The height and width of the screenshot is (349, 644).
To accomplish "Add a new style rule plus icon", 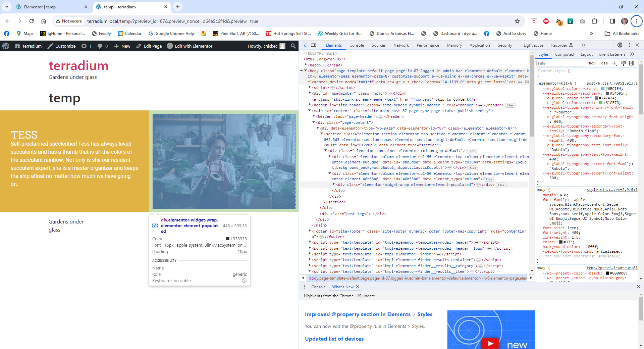I will [614, 63].
